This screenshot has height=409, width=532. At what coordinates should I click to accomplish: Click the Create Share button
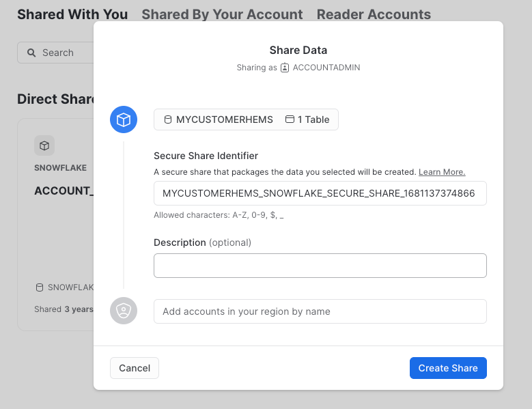448,368
